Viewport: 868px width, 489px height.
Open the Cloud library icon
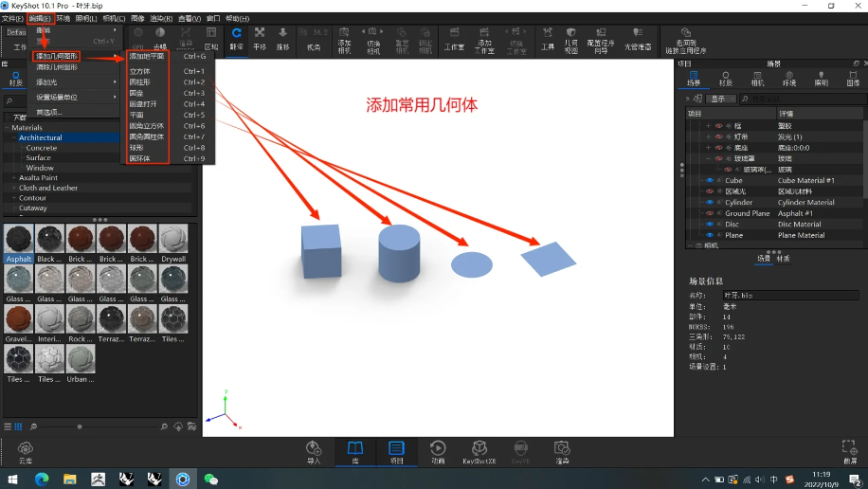(26, 449)
